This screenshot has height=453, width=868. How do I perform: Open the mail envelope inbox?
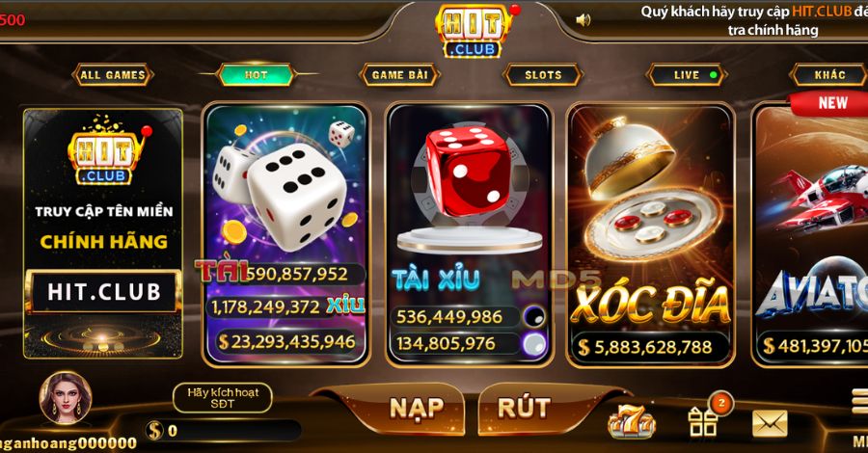770,423
